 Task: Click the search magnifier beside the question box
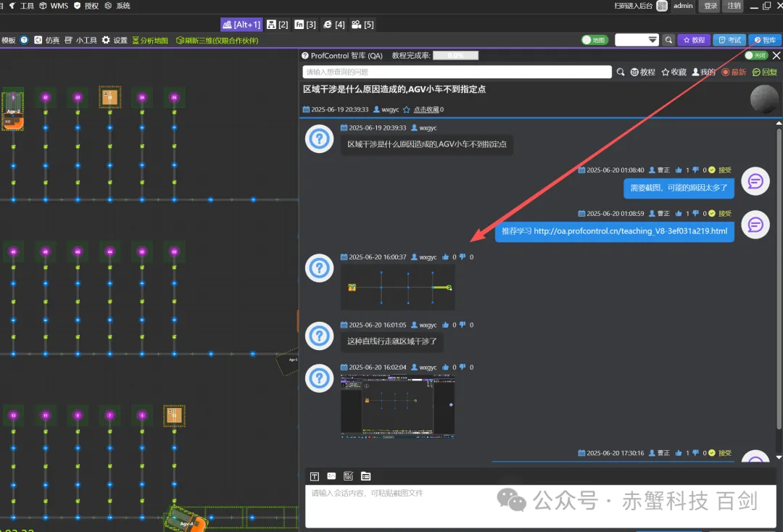coord(621,72)
